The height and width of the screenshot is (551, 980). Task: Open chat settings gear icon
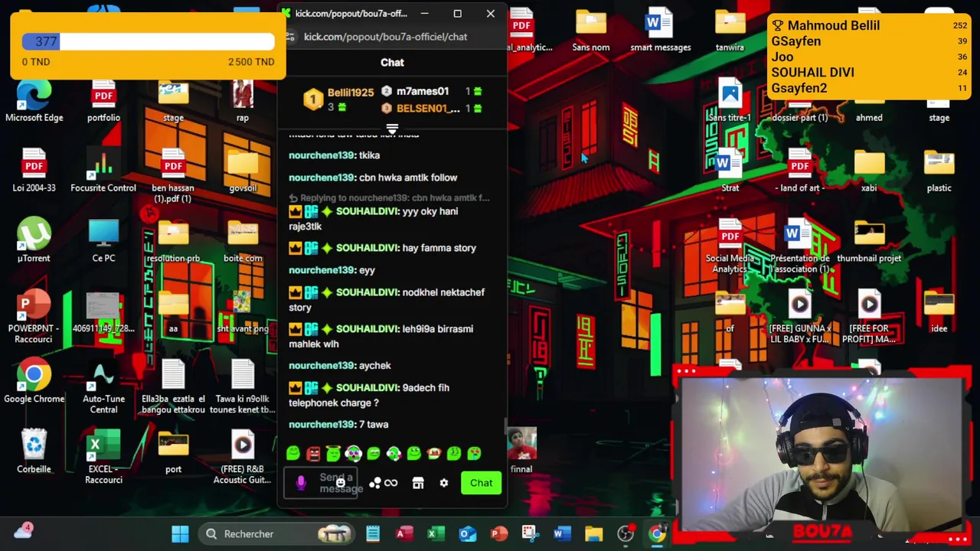pyautogui.click(x=444, y=483)
